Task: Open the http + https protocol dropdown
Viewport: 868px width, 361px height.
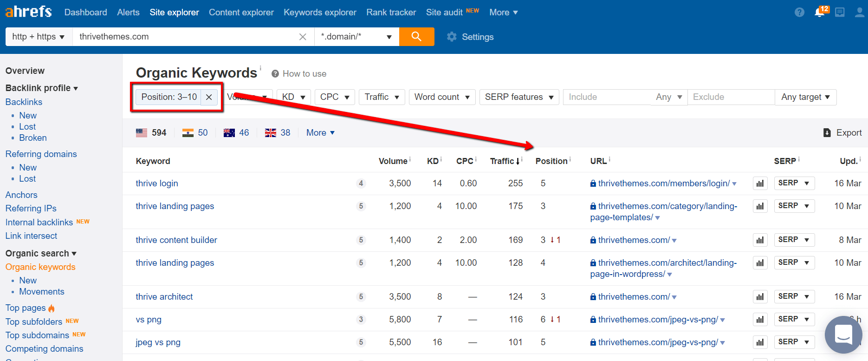Action: [x=39, y=37]
